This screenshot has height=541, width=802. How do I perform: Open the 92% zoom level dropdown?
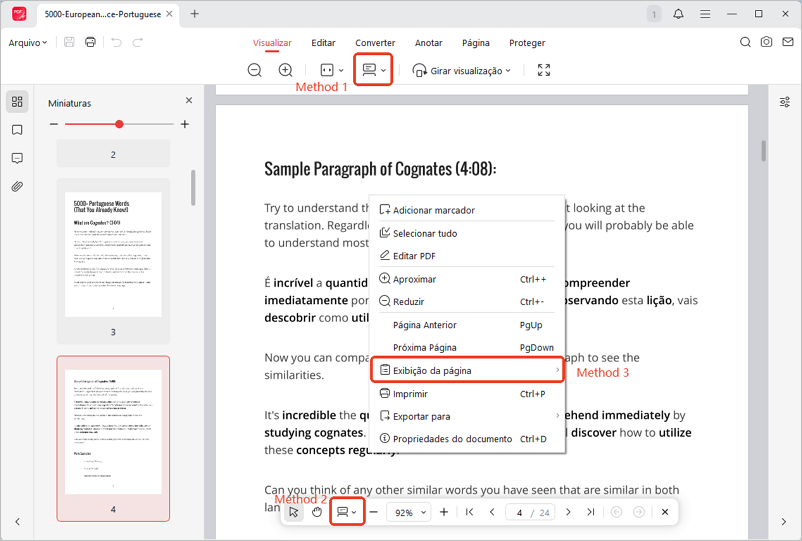tap(408, 512)
